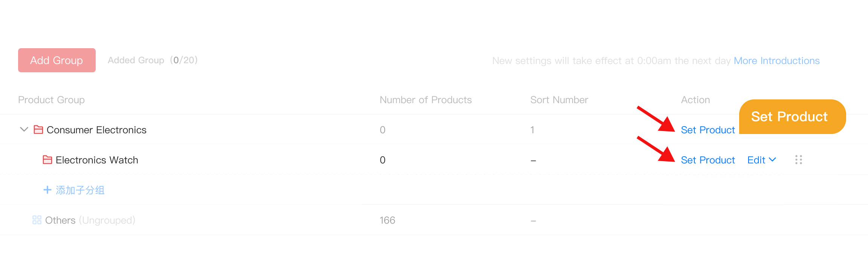The height and width of the screenshot is (256, 868).
Task: Click the 166 products count for Others
Action: coord(387,220)
